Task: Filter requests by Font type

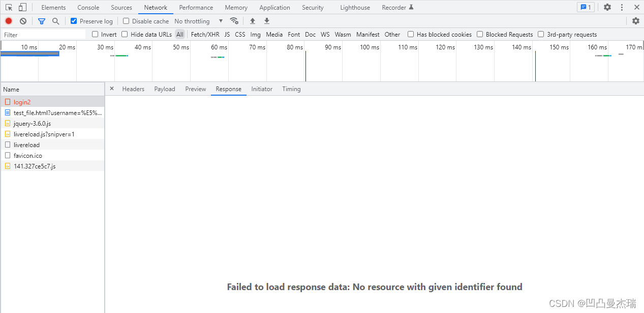Action: (294, 35)
